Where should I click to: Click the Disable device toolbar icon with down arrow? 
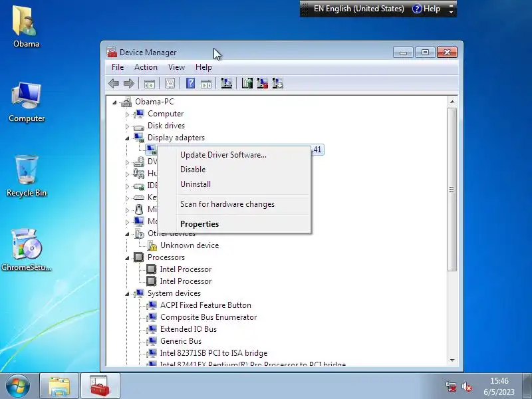[x=277, y=83]
